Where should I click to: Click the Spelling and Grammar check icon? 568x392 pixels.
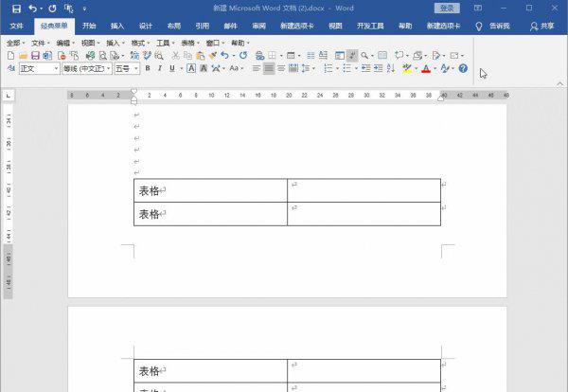[x=147, y=56]
